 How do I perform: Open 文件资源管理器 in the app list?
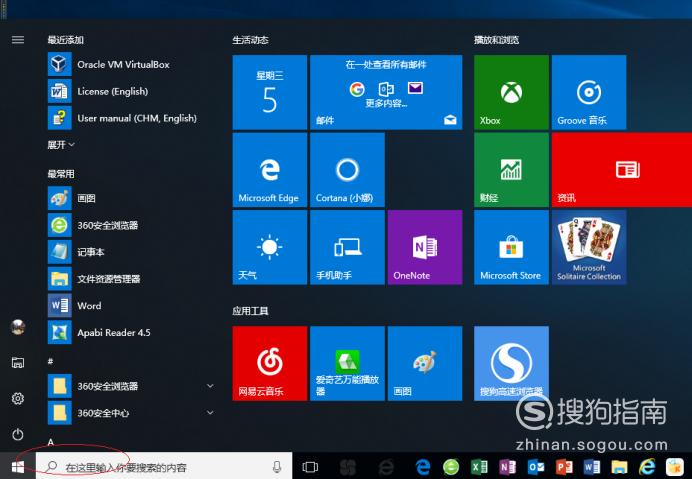[x=131, y=279]
